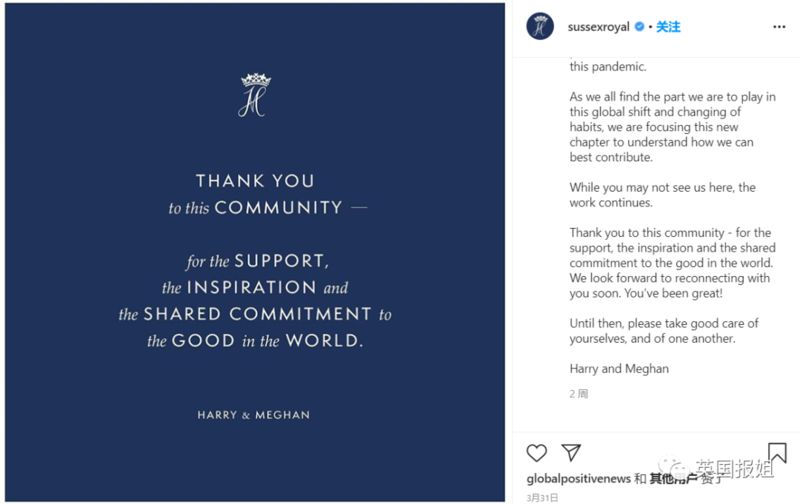Click the 3月31日 post date
800x504 pixels.
pyautogui.click(x=542, y=497)
